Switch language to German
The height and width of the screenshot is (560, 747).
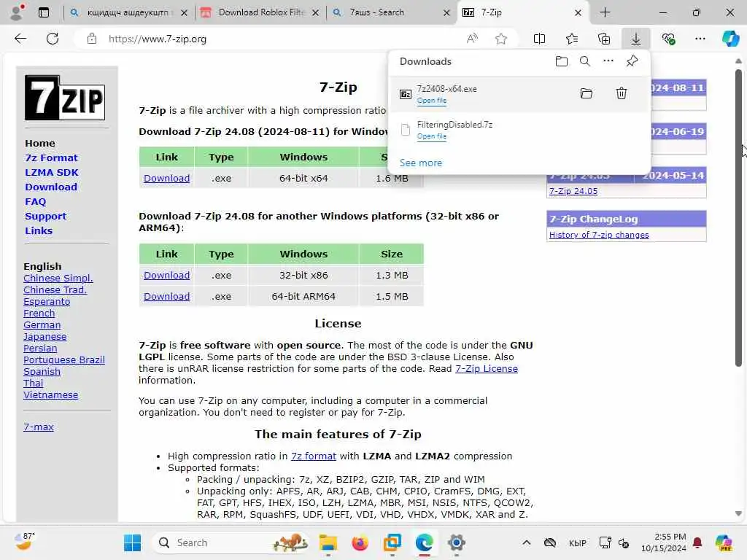pyautogui.click(x=42, y=324)
